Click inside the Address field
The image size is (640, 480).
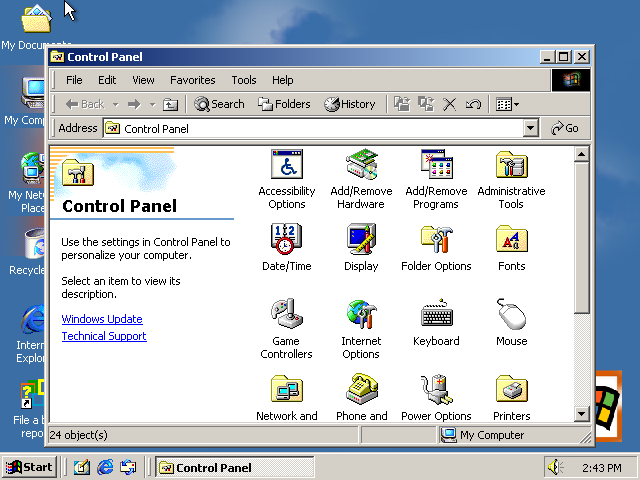point(313,129)
